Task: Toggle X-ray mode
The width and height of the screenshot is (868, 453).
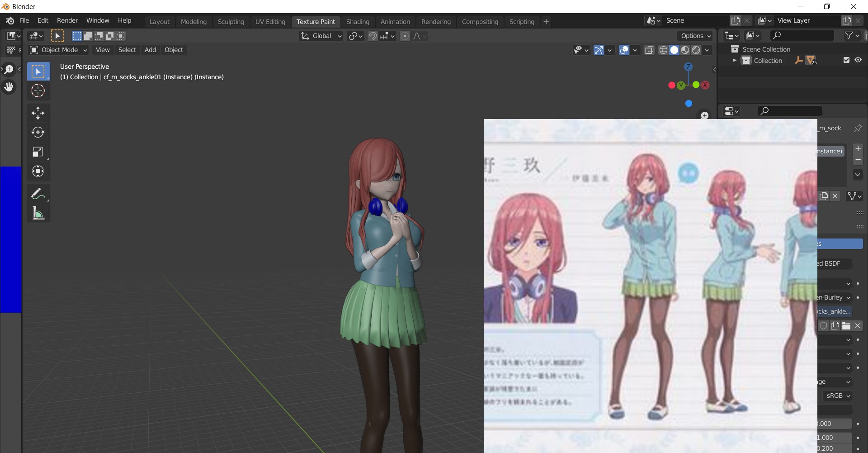Action: coord(649,50)
